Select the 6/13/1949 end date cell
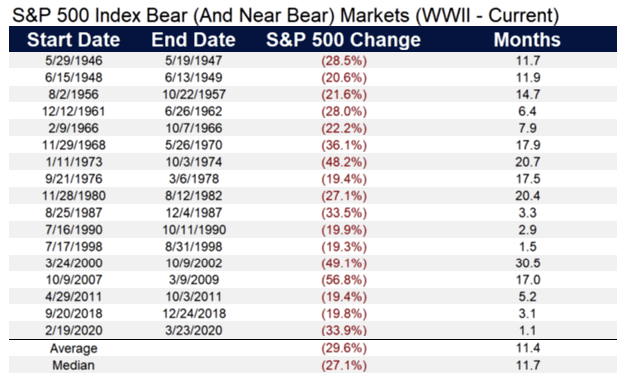Image resolution: width=626 pixels, height=382 pixels. pyautogui.click(x=194, y=77)
